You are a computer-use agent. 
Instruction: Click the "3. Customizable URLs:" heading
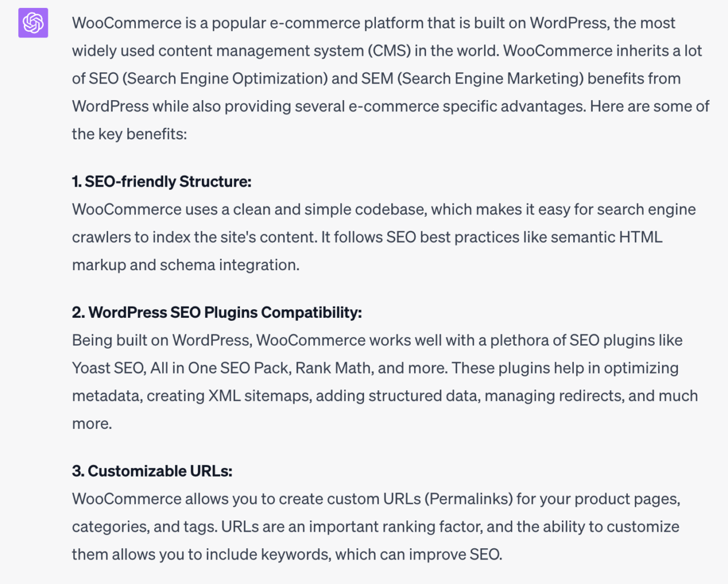(152, 471)
